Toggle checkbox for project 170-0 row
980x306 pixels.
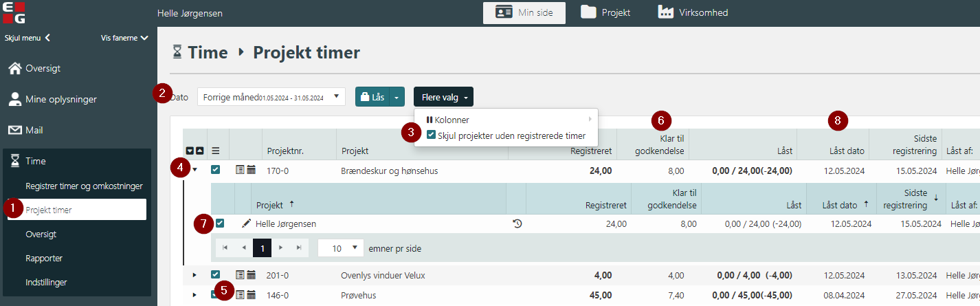(216, 171)
